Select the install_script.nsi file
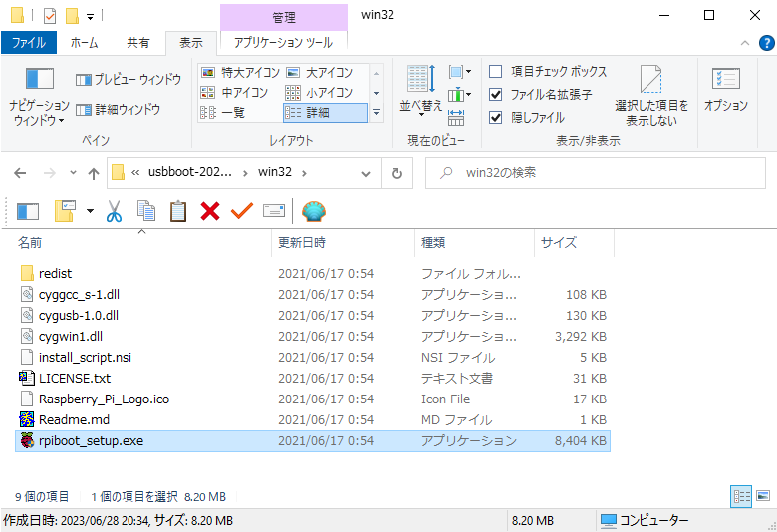This screenshot has width=777, height=532. pyautogui.click(x=312, y=357)
